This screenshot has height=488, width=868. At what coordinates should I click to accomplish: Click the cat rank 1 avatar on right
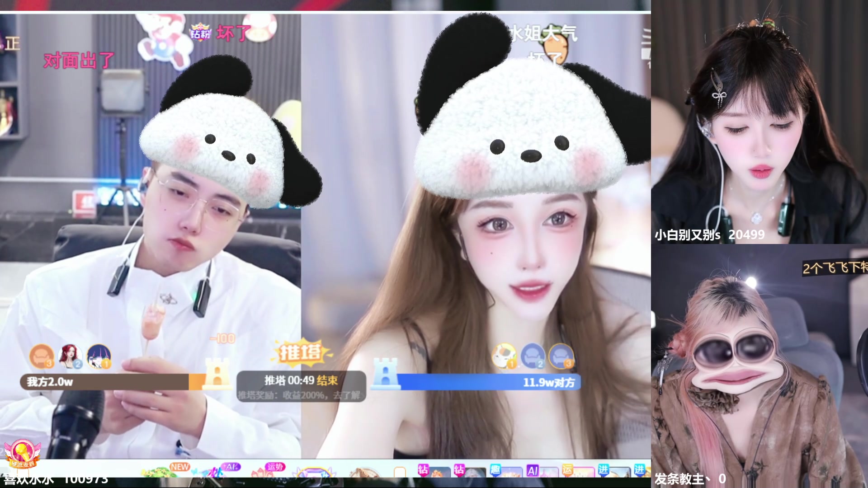tap(504, 356)
